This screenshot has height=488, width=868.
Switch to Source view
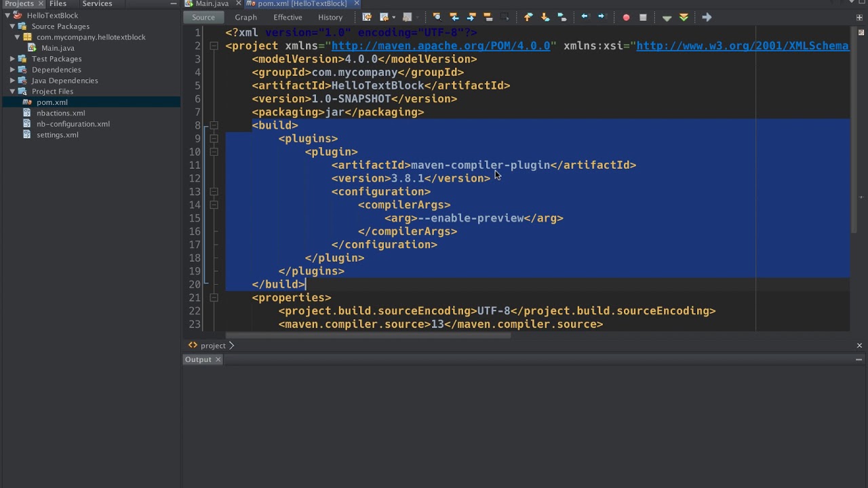click(203, 17)
